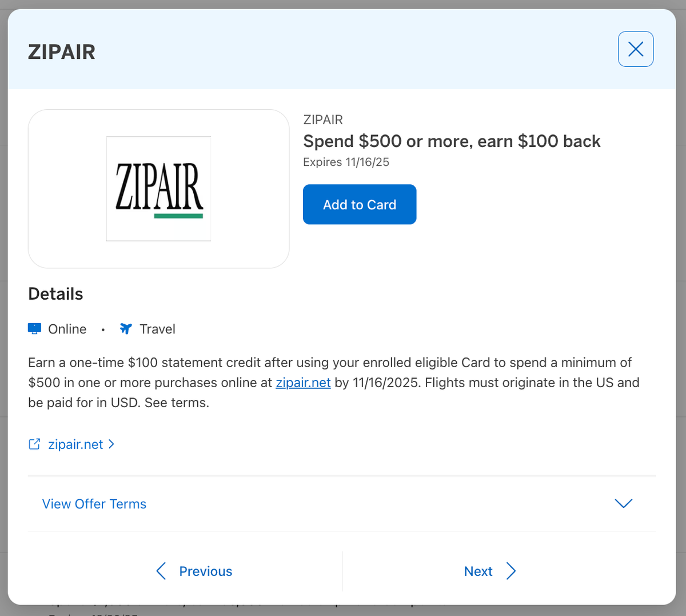This screenshot has width=686, height=616.
Task: Click the Travel category label
Action: [x=157, y=329]
